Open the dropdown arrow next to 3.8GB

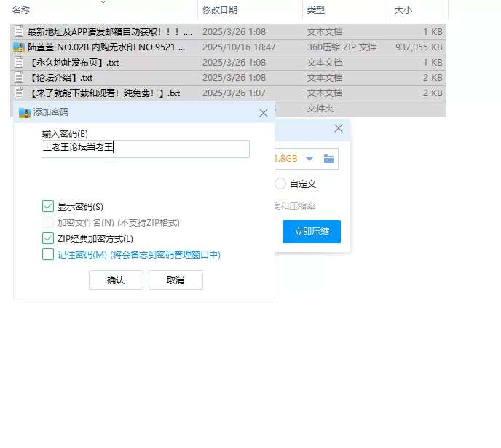(309, 159)
